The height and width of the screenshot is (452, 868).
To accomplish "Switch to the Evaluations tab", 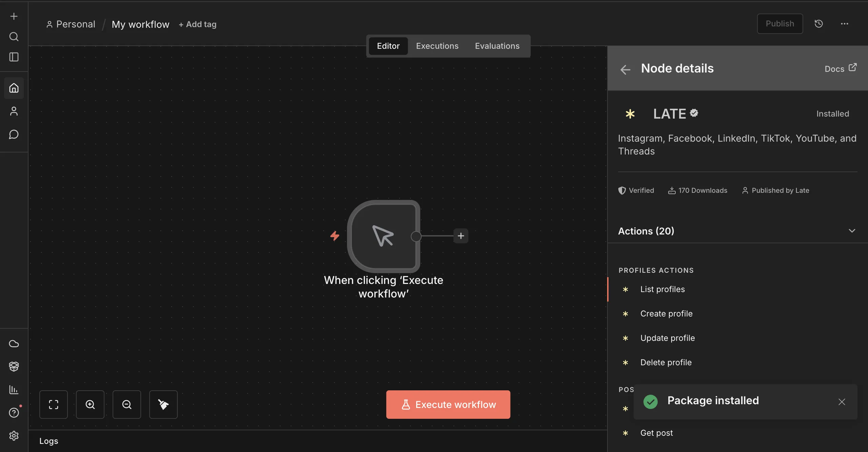I will 497,46.
